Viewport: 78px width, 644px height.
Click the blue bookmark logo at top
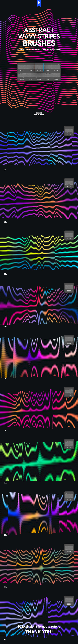coord(39,3)
